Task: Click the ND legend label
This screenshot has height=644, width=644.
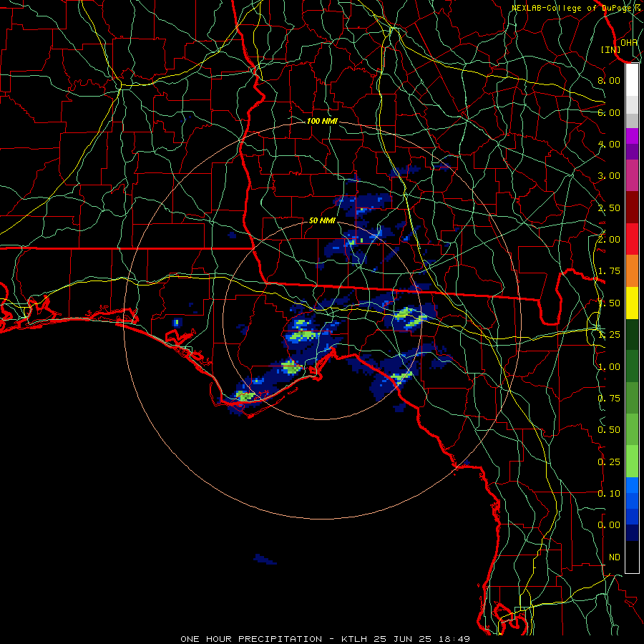Action: (x=615, y=557)
